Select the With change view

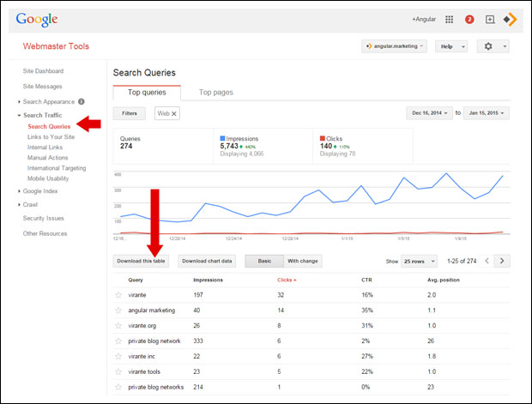[x=303, y=261]
